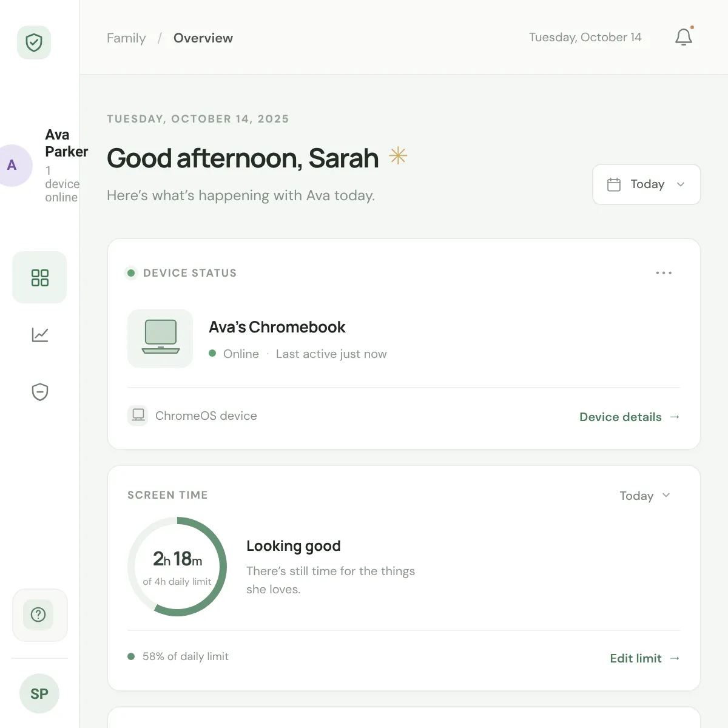Open the Today date range dropdown
Screen dimensions: 728x728
(646, 184)
